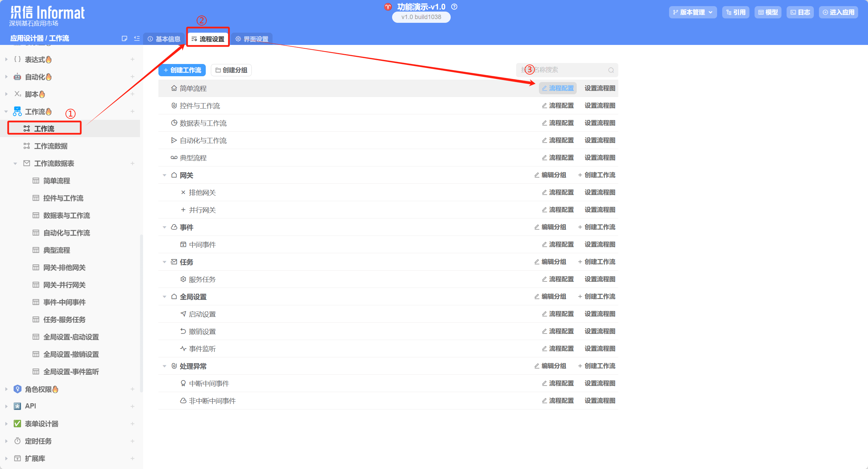Expand the 脚本 sidebar node
Screen dimensions: 868x469
[x=6, y=94]
